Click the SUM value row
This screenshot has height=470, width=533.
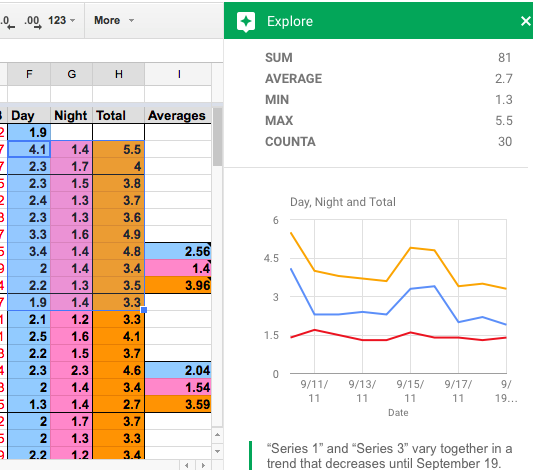coord(388,57)
